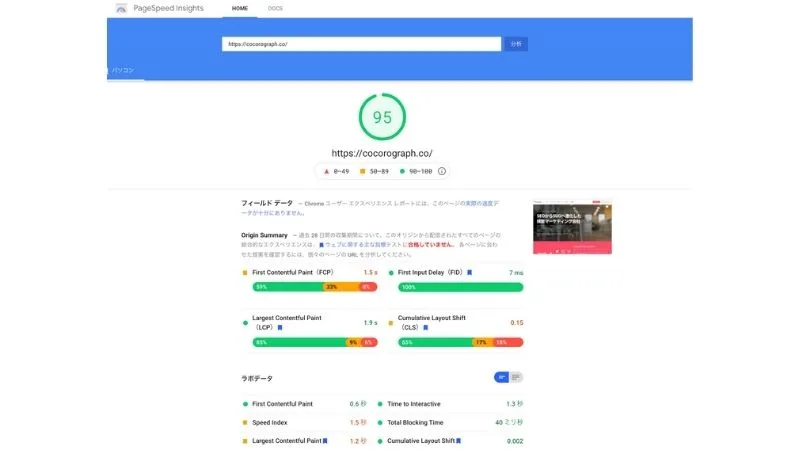Click the "Time to Interactive" metric label
This screenshot has width=800, height=450.
414,404
